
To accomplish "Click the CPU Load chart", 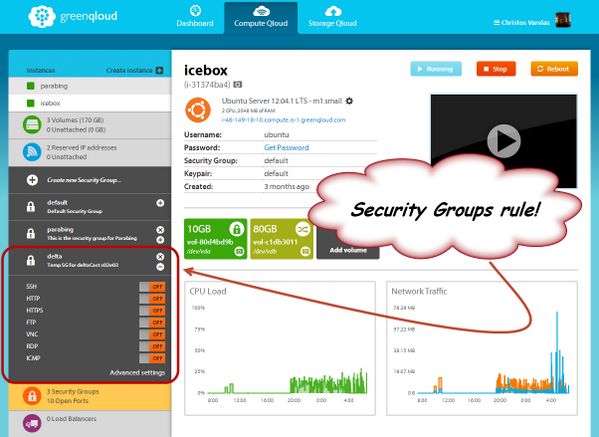I will (280, 348).
